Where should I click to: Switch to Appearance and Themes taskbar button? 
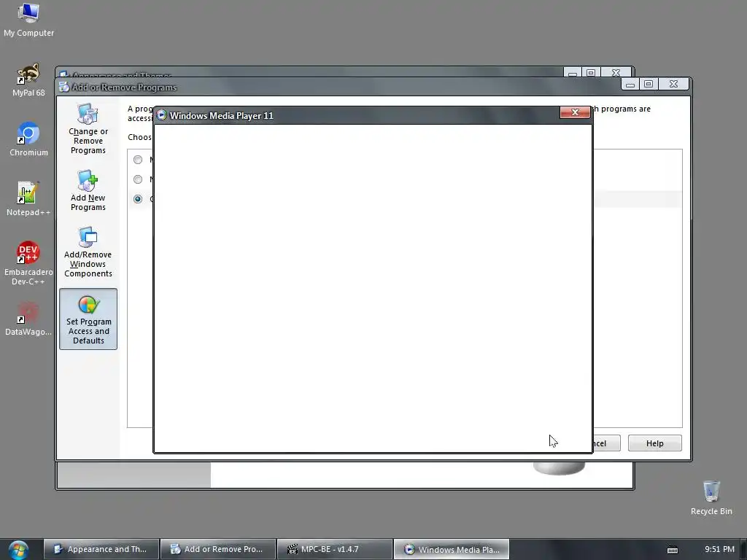coord(101,549)
